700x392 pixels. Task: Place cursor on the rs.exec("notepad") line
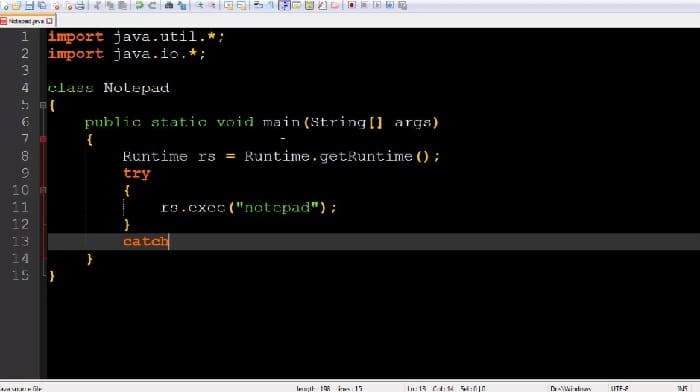click(x=248, y=208)
